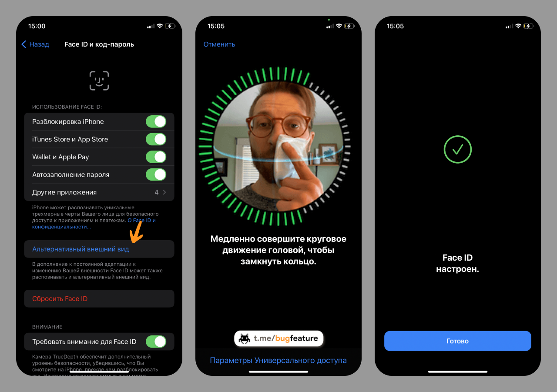Tap cellular signal icon on left phone

click(151, 26)
